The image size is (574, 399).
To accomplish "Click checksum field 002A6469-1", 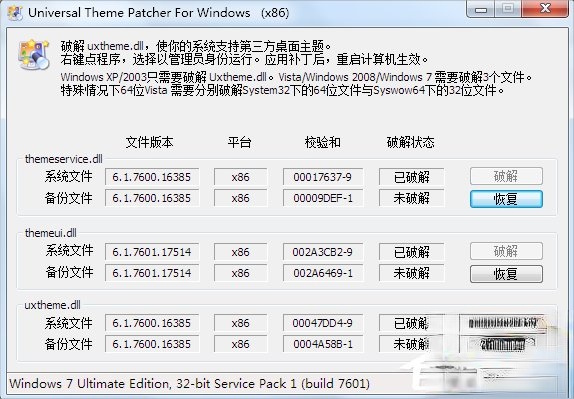I will point(323,273).
